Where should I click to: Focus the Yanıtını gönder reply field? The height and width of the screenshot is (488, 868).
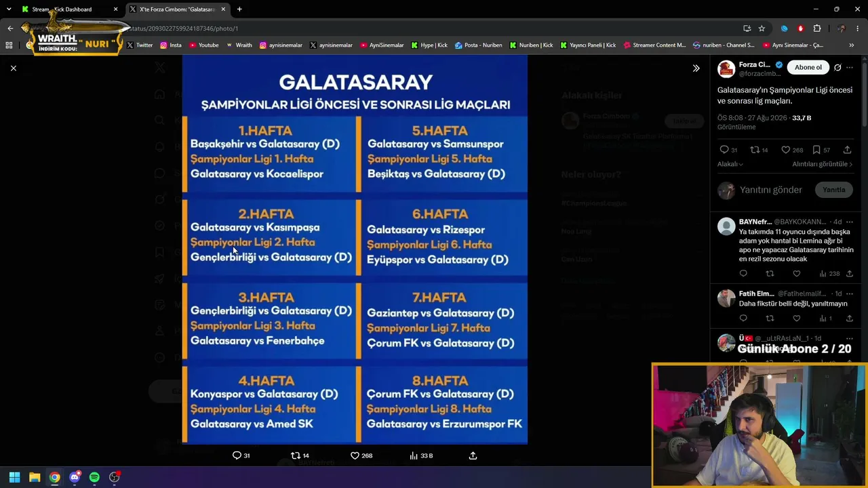(771, 190)
